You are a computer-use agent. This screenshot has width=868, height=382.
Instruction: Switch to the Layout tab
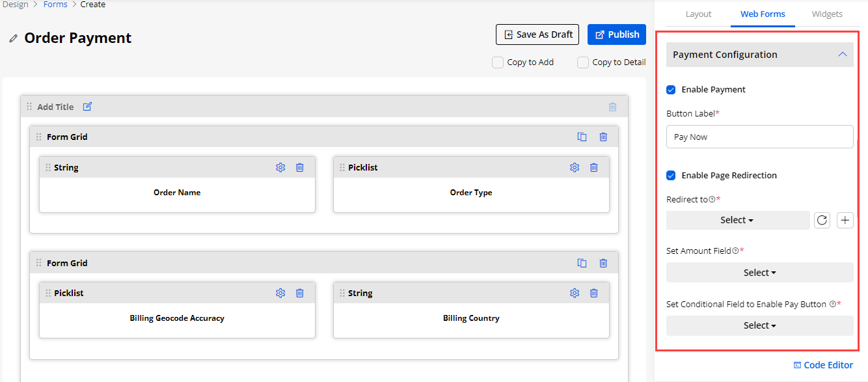click(698, 14)
